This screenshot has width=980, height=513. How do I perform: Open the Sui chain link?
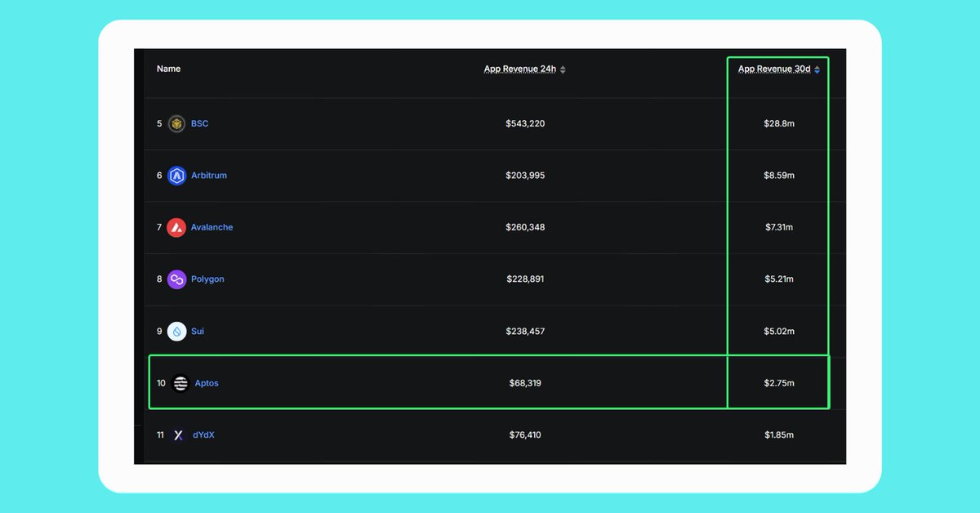coord(198,332)
